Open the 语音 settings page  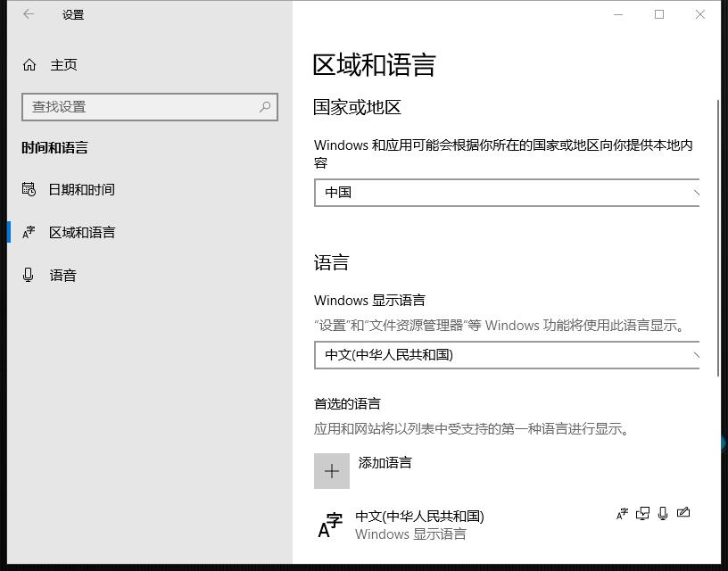[x=62, y=276]
